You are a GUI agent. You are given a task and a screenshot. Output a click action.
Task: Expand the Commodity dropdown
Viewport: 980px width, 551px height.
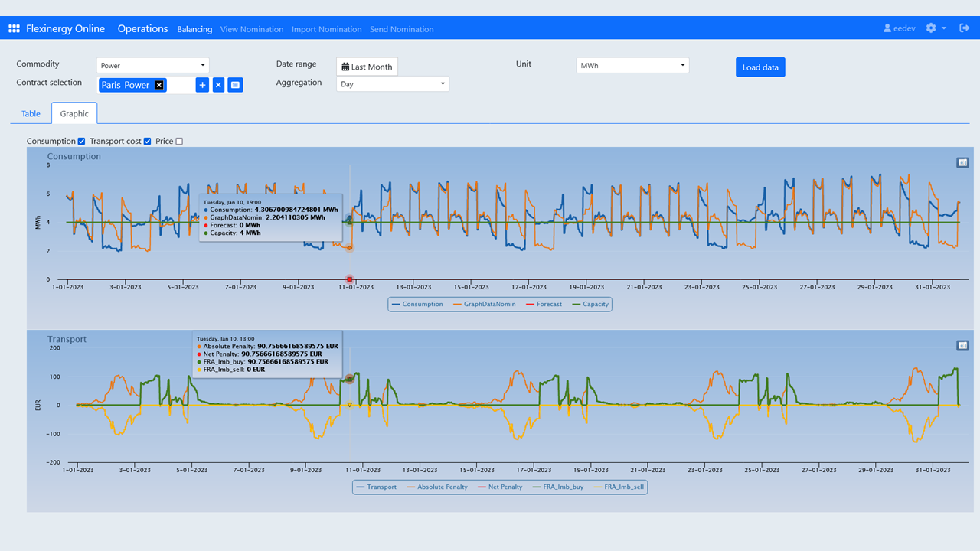[153, 66]
